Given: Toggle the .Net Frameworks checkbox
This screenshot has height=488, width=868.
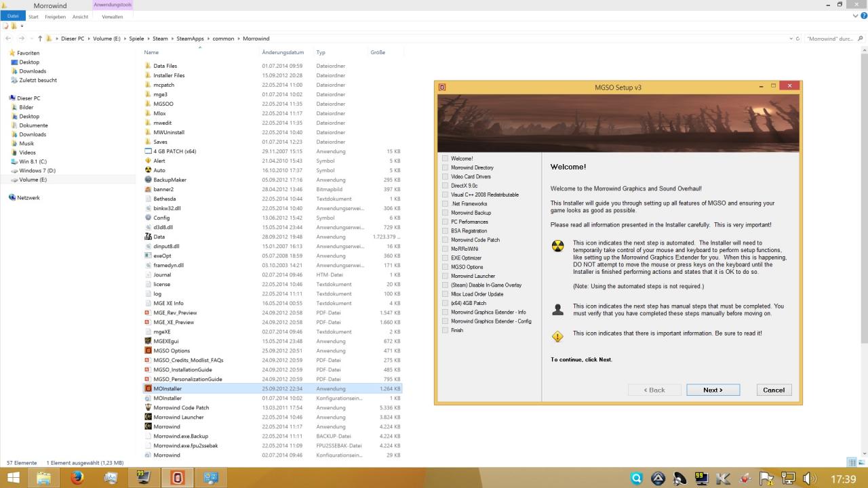Looking at the screenshot, I should (445, 204).
